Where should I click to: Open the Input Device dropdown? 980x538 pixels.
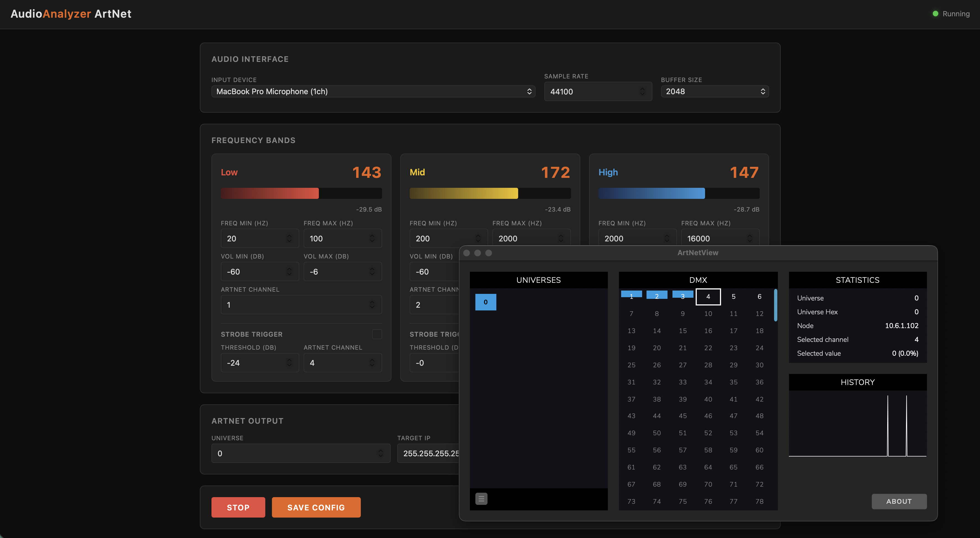[x=373, y=91]
